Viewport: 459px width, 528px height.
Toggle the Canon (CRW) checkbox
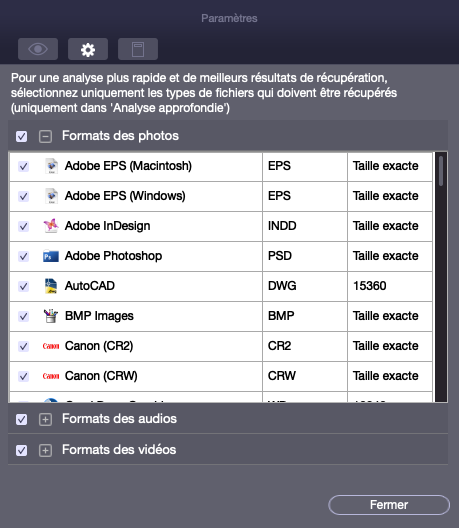pyautogui.click(x=24, y=376)
